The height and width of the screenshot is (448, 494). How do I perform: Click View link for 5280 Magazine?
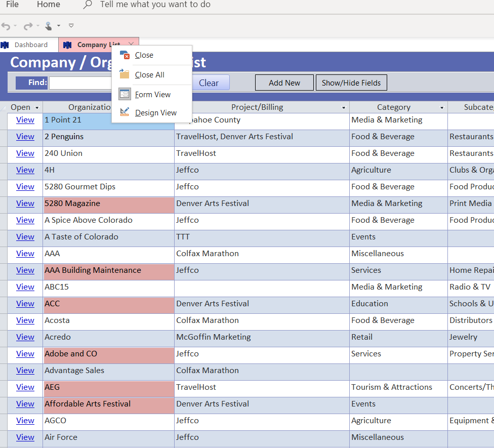[25, 203]
